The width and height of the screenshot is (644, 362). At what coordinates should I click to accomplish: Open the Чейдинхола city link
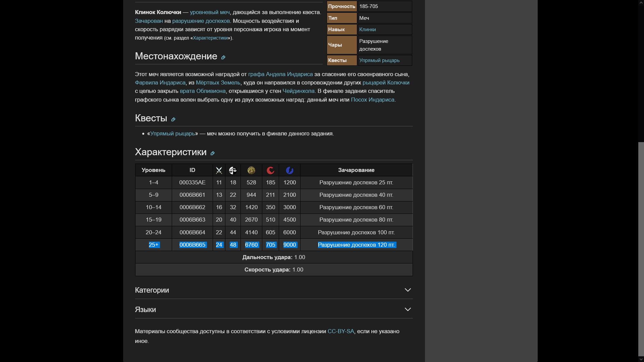[x=298, y=91]
